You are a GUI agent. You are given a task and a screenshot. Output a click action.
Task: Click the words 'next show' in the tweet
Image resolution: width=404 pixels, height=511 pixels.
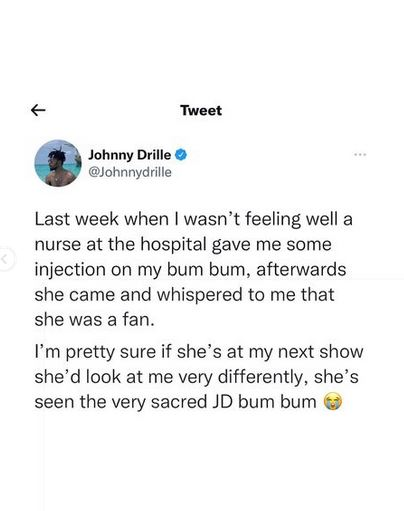coord(320,352)
